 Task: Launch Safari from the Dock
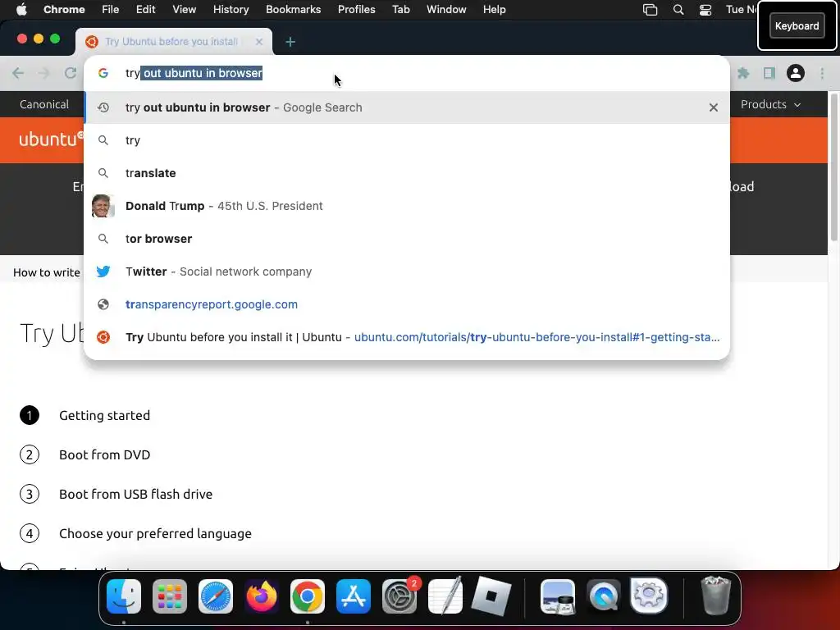pos(216,596)
